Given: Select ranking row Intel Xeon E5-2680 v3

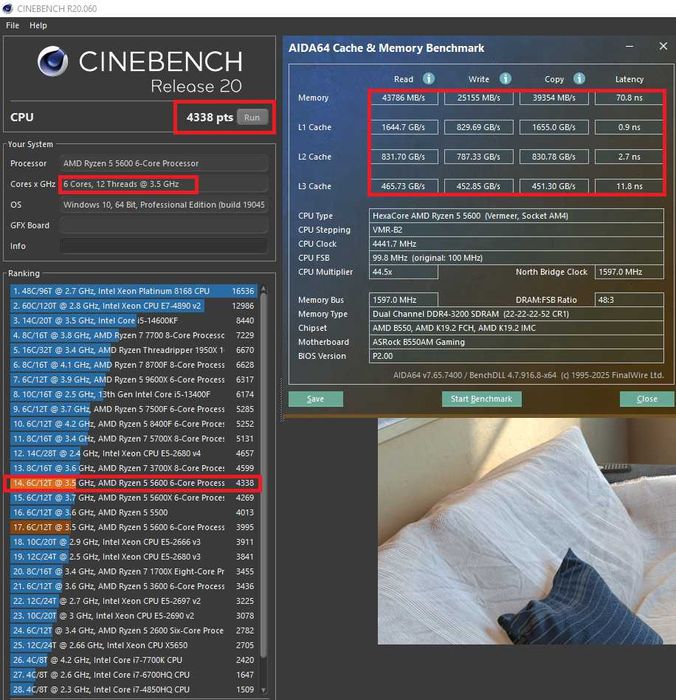Looking at the screenshot, I should pyautogui.click(x=133, y=557).
